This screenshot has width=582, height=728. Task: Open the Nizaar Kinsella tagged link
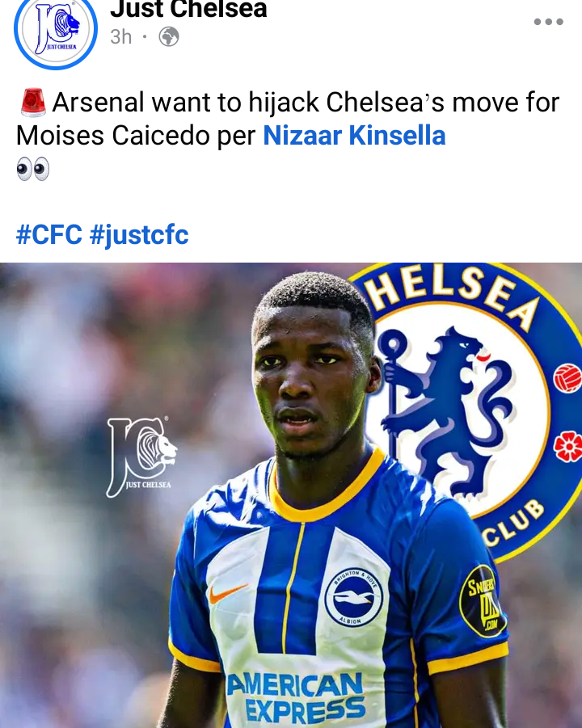(354, 136)
